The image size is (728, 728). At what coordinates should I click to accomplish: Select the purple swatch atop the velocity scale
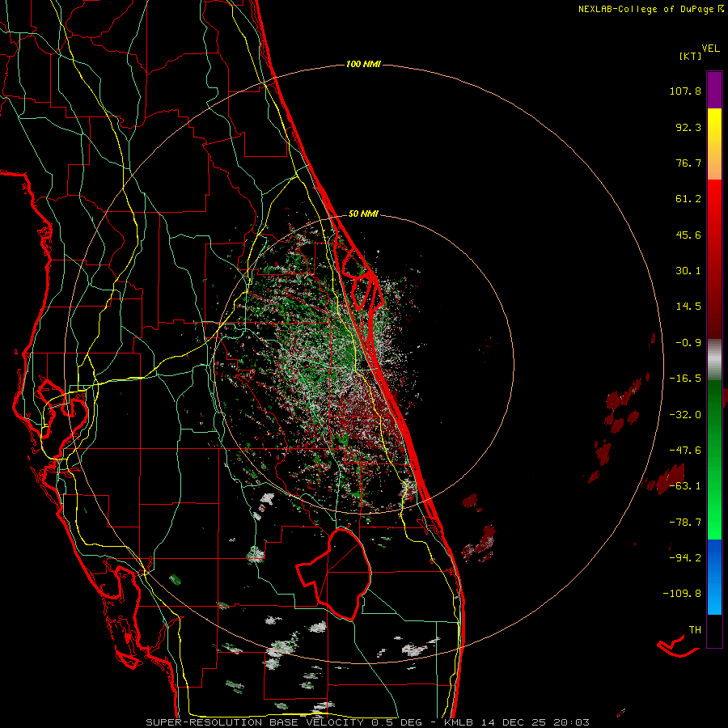714,89
